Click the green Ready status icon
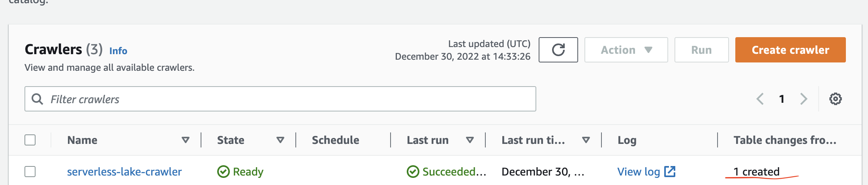 click(223, 172)
